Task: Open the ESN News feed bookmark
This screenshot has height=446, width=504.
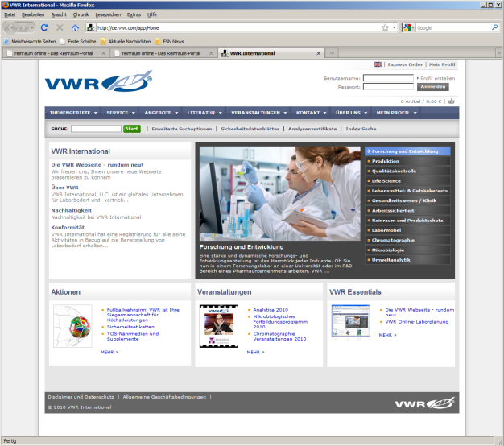Action: 169,41
